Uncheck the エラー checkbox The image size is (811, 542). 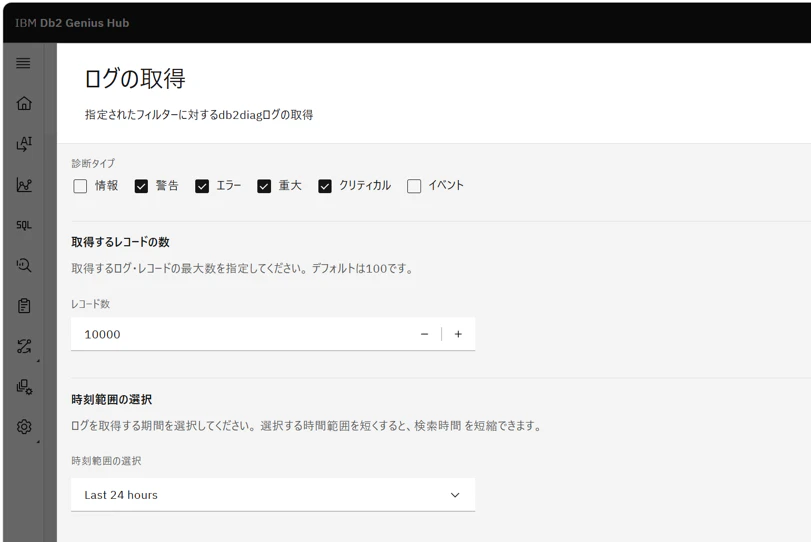pos(202,186)
